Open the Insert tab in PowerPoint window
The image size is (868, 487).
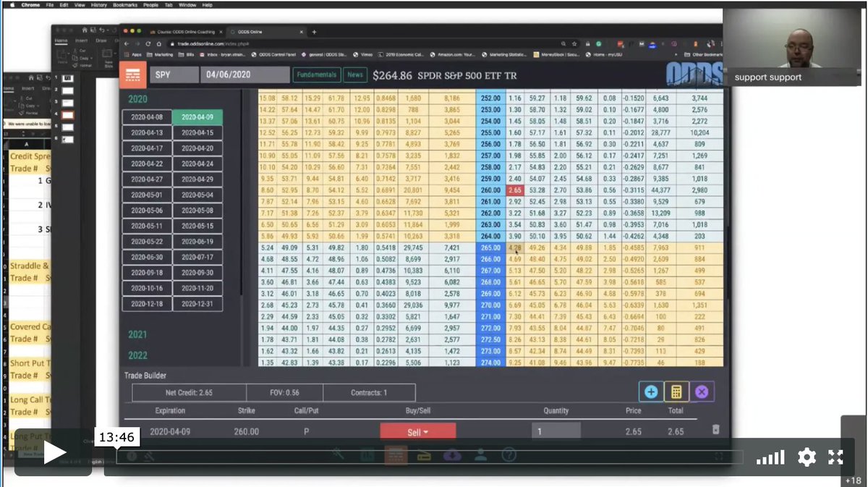[81, 41]
